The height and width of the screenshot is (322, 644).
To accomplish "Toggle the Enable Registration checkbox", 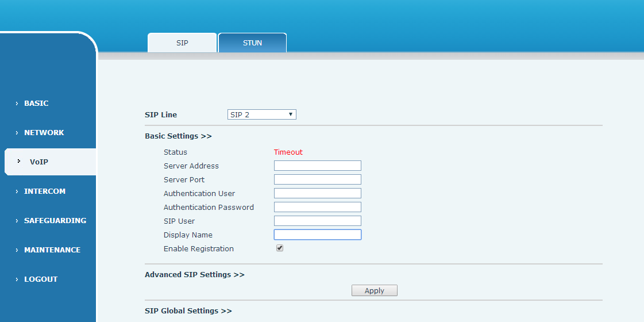I will [x=280, y=248].
